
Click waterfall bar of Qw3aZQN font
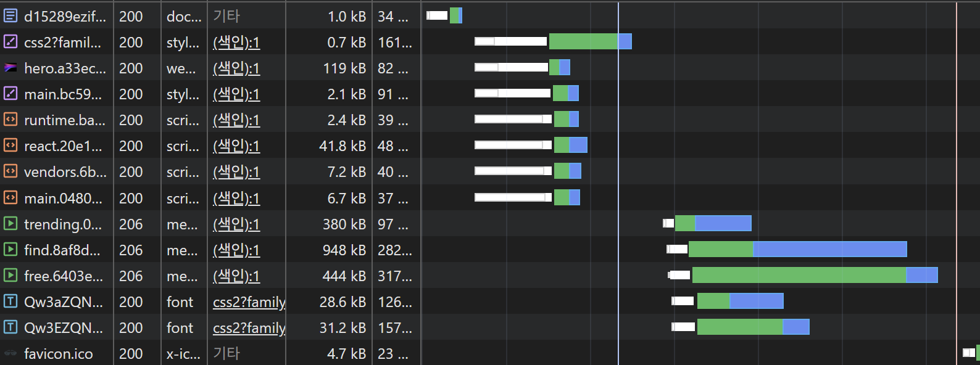(728, 301)
